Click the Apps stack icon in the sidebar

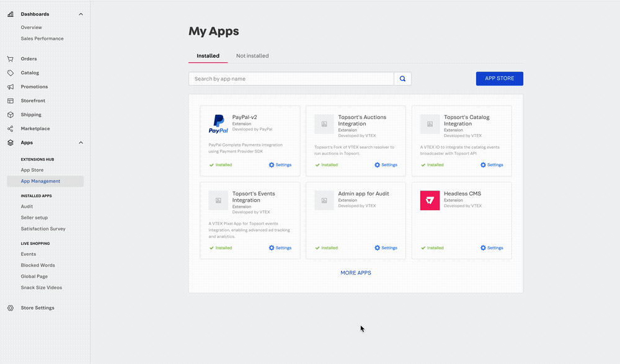point(10,142)
